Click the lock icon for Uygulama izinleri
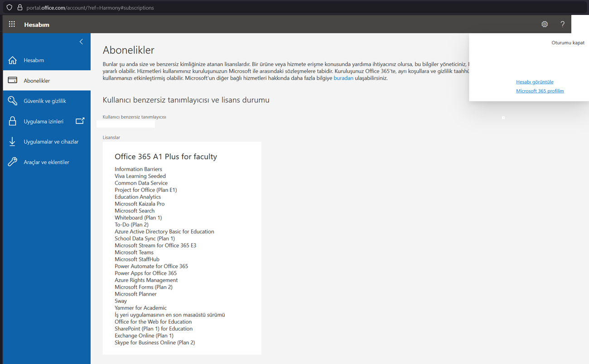 coord(13,121)
